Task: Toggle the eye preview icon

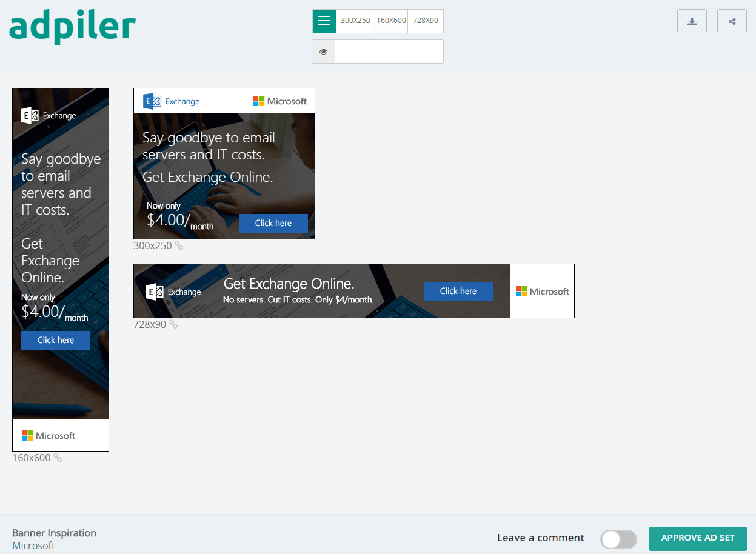Action: 324,52
